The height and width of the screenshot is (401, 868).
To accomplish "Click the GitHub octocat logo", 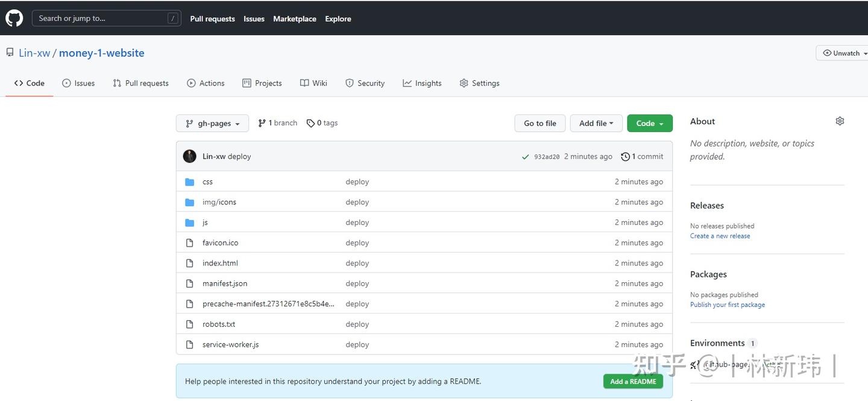I will [x=14, y=18].
